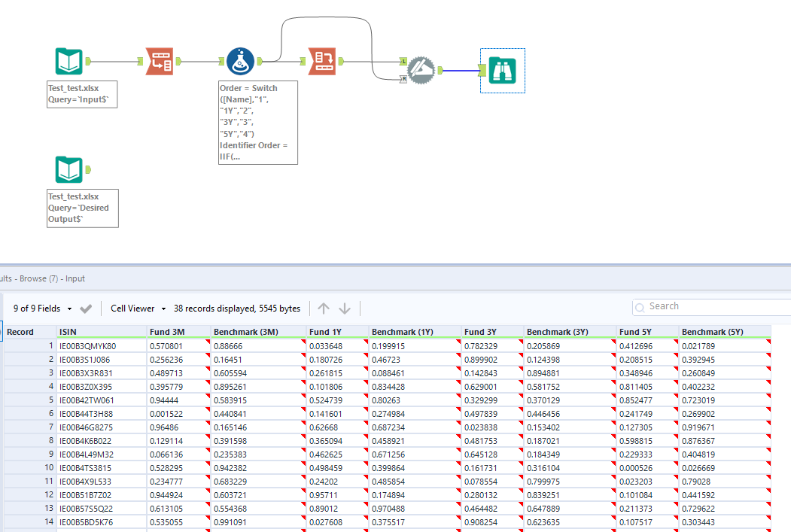Viewport: 791px width, 532px height.
Task: Click the Formula tool annotation text box
Action: coord(257,123)
